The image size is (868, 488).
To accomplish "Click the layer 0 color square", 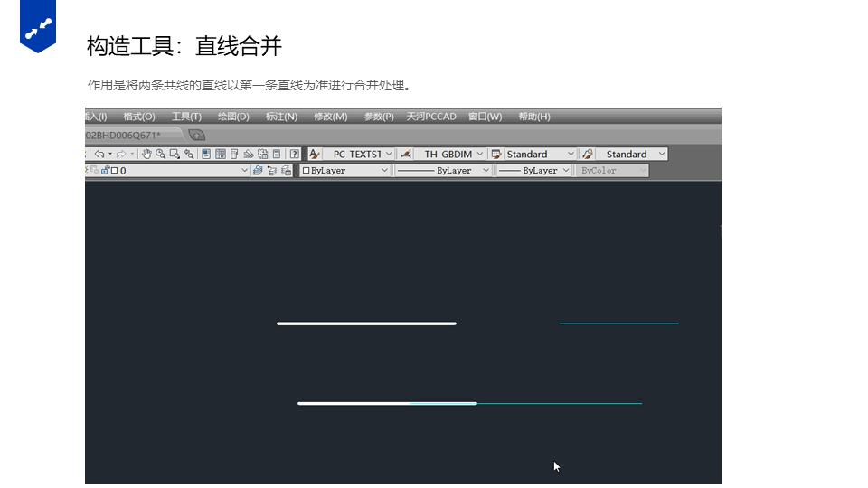I will 115,171.
